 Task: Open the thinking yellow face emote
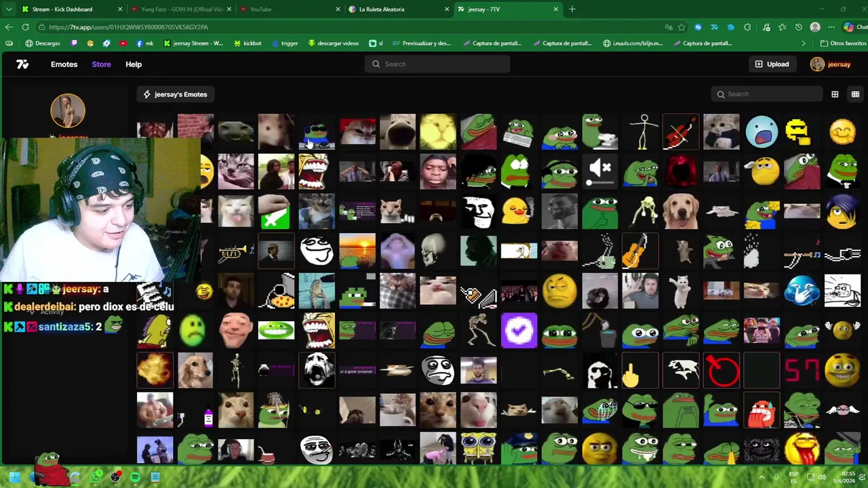[559, 291]
